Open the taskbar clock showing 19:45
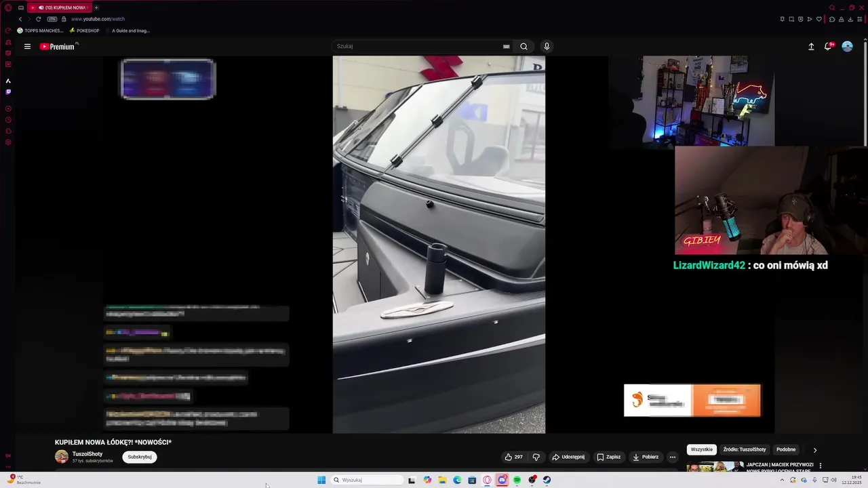This screenshot has width=868, height=488. tap(852, 480)
